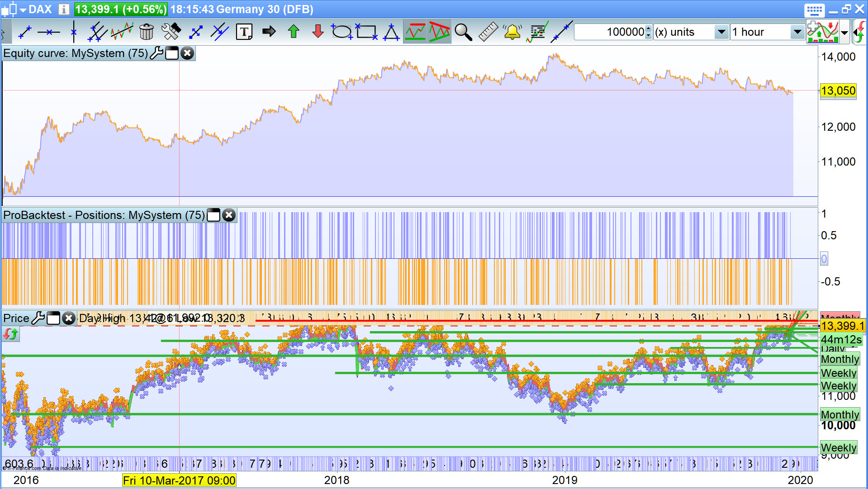Click the trash can delete-objects icon
This screenshot has height=489, width=868.
tap(147, 32)
